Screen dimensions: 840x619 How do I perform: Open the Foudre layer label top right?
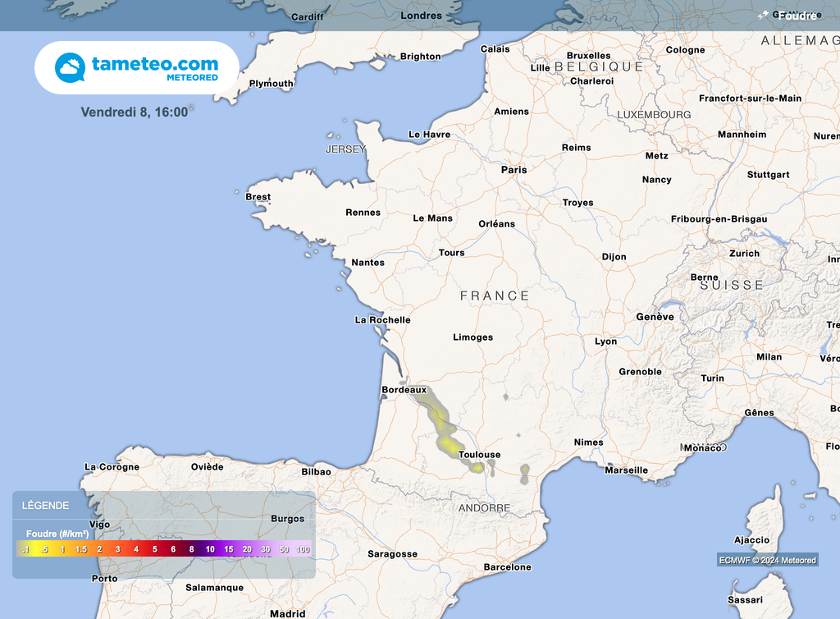(x=797, y=15)
